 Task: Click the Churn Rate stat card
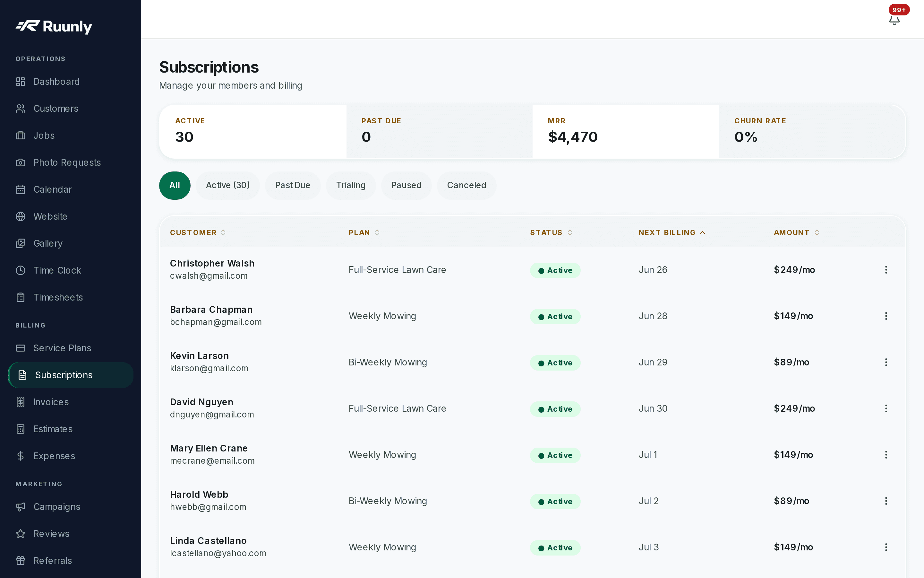(812, 132)
